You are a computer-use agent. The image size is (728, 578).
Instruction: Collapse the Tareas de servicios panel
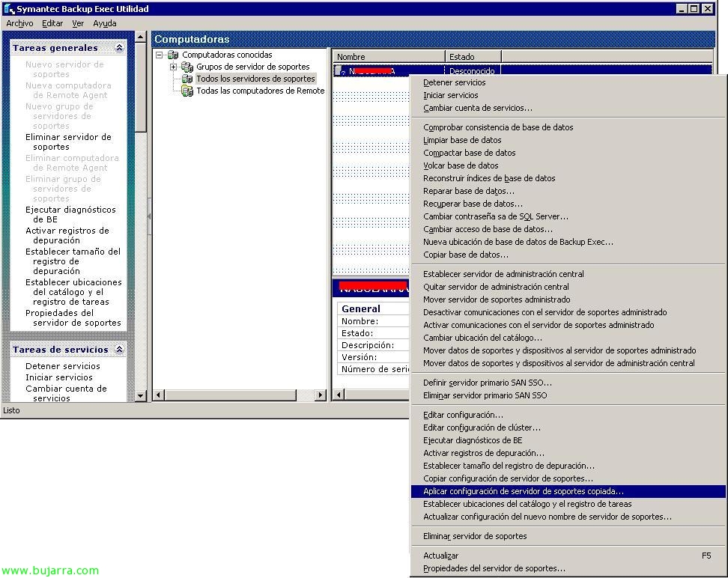119,350
